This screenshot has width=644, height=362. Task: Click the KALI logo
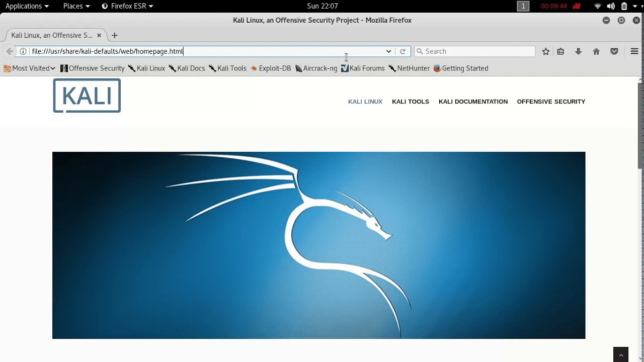[x=87, y=96]
